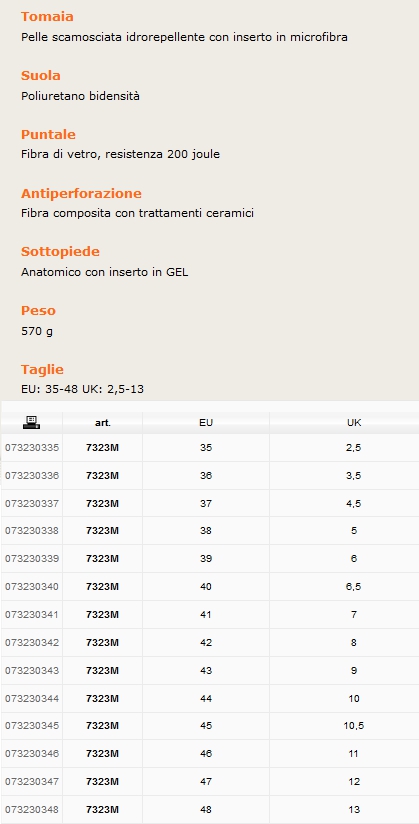Click product code 073230342
Viewport: 419px width, 824px height.
click(32, 643)
